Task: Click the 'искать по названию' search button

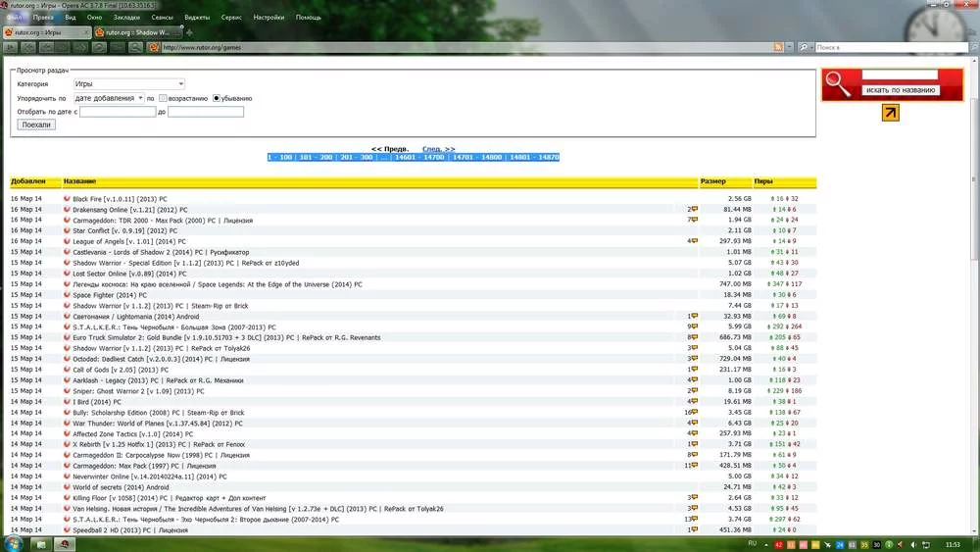Action: pyautogui.click(x=901, y=90)
